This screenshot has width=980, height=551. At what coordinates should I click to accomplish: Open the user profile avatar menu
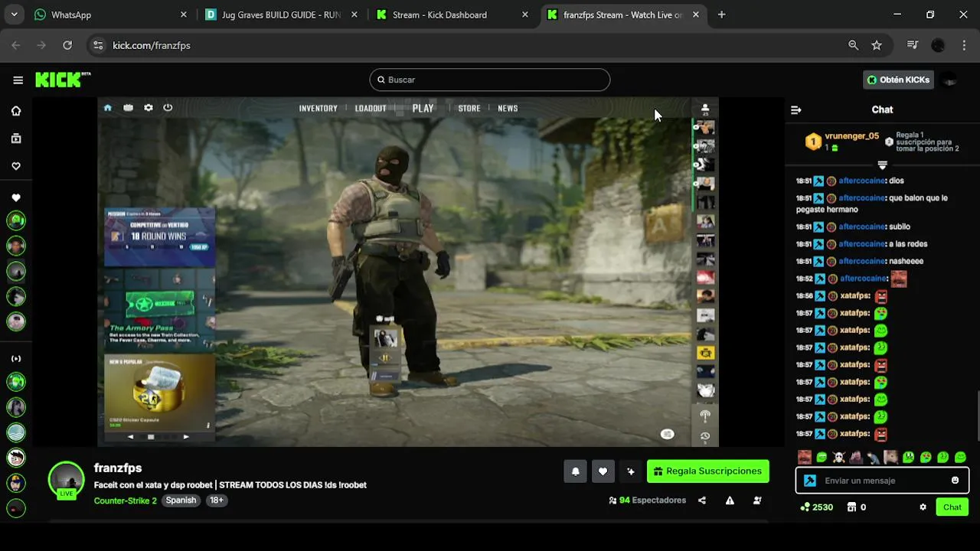(x=949, y=80)
